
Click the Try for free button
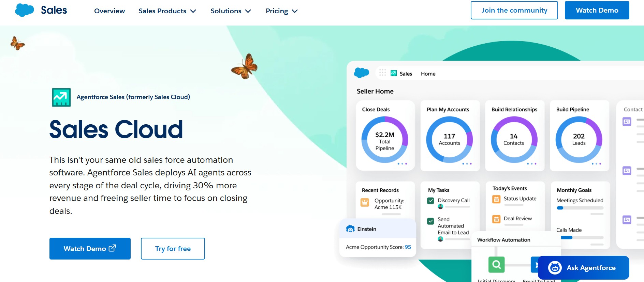pos(173,249)
